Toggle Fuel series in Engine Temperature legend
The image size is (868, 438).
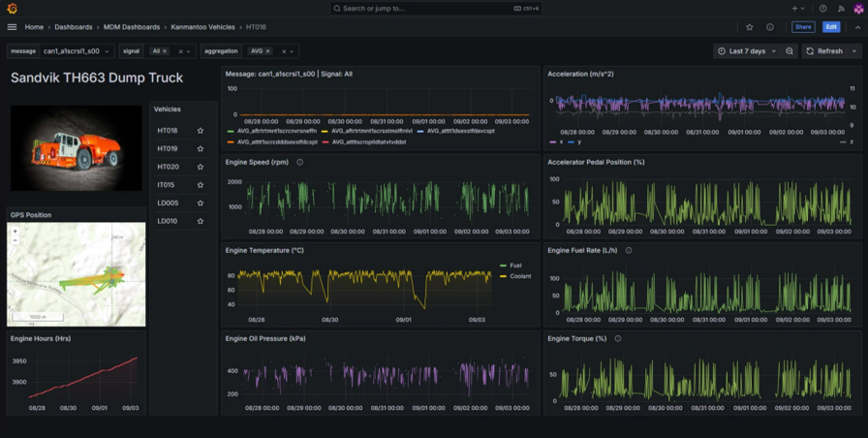[x=517, y=265]
